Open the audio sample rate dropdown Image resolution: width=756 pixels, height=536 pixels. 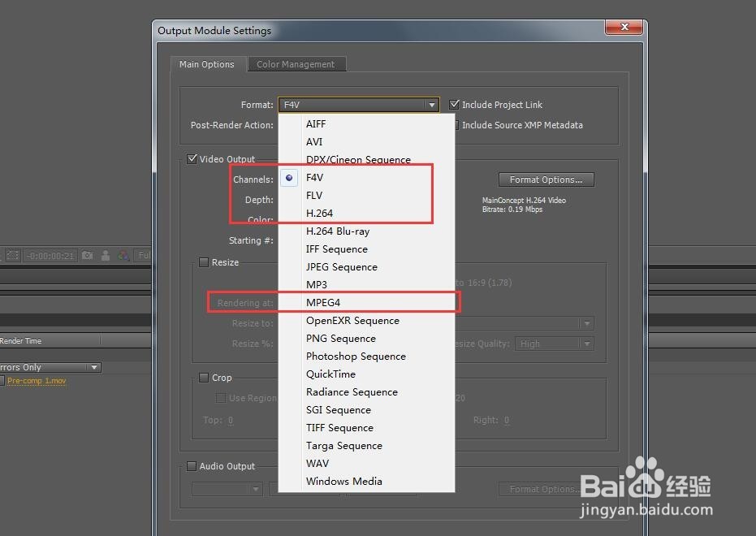tap(227, 489)
